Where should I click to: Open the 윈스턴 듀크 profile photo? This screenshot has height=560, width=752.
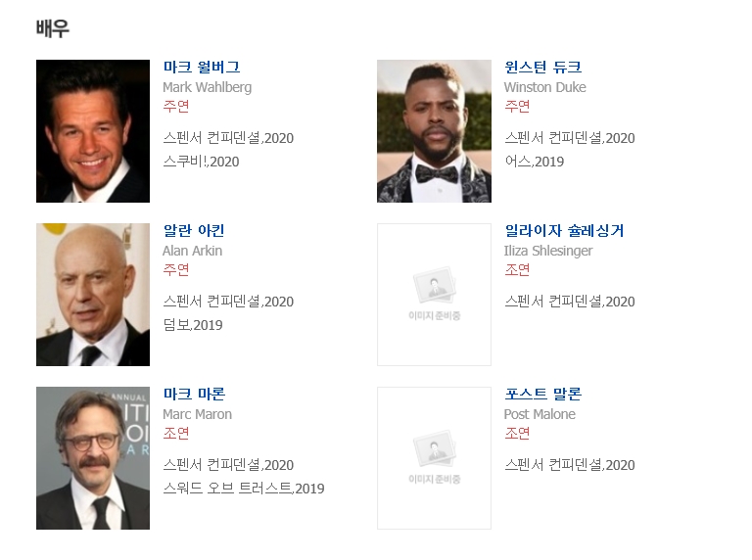pos(434,131)
